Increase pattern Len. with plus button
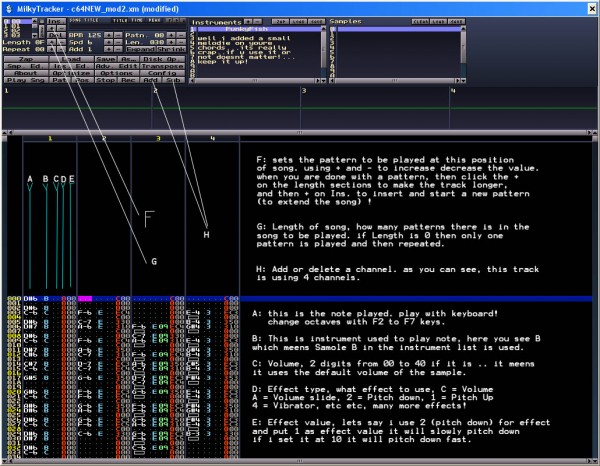The width and height of the screenshot is (600, 466). (x=171, y=42)
